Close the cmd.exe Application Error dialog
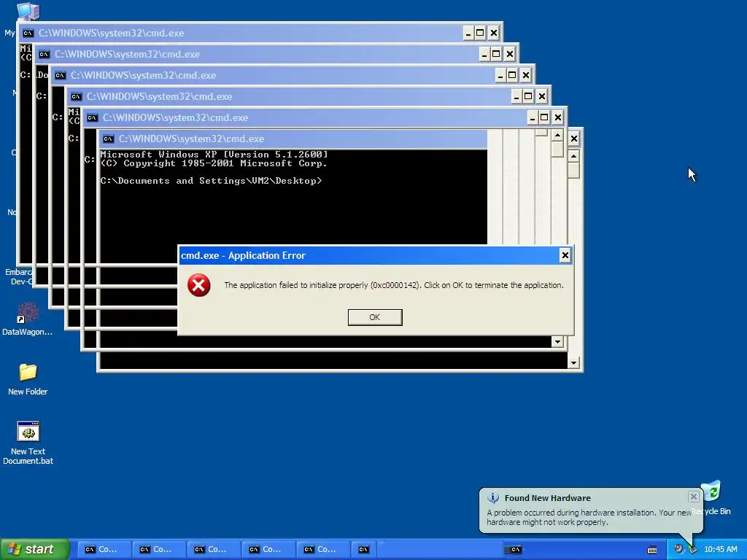747x560 pixels. pyautogui.click(x=565, y=256)
